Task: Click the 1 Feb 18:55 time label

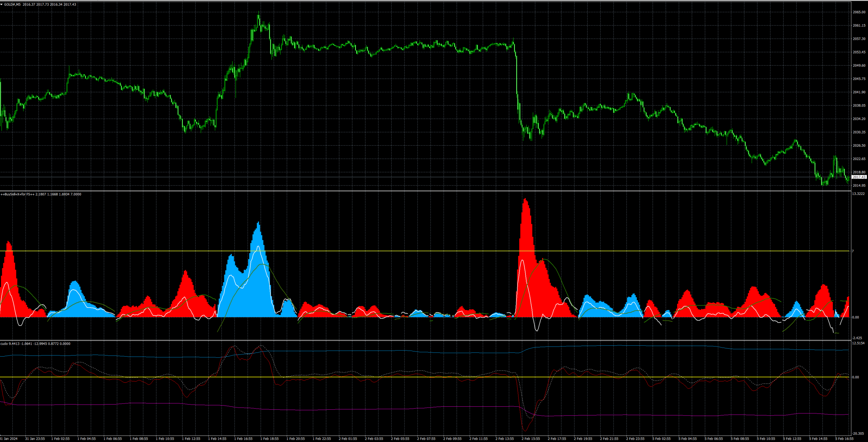Action: point(269,439)
